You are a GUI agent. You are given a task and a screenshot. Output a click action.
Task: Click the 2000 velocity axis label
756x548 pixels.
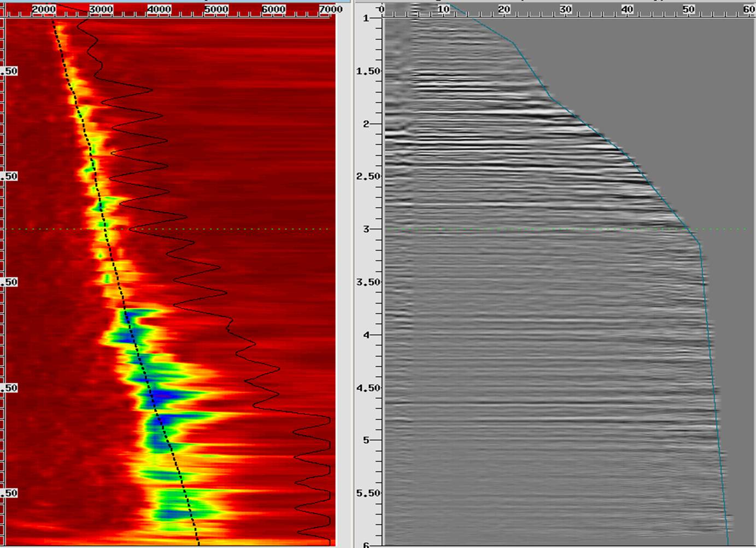point(43,9)
